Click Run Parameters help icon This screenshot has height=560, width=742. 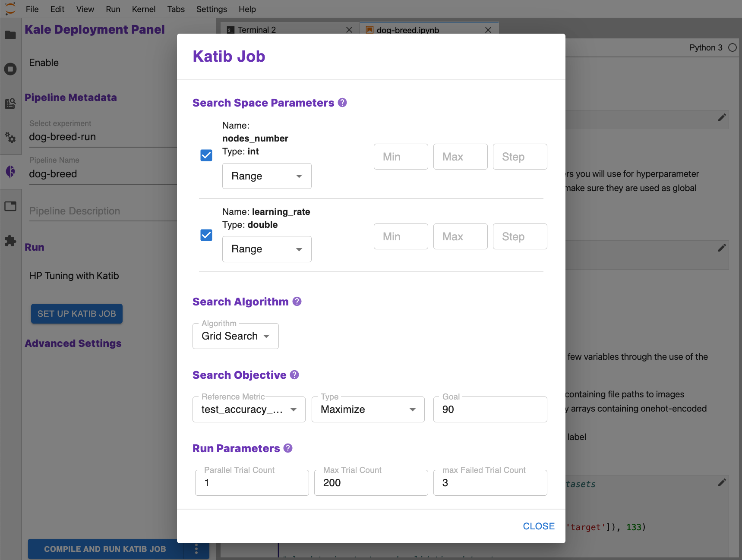(x=288, y=448)
